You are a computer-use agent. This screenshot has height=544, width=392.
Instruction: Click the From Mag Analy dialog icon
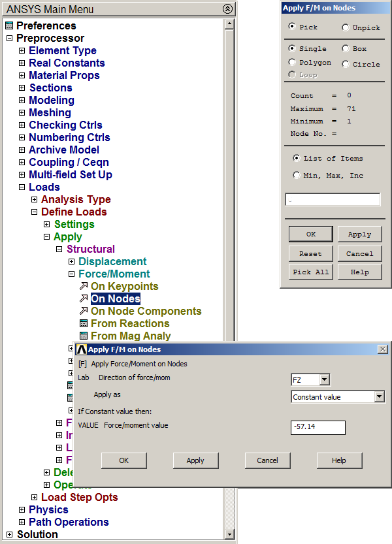click(83, 336)
